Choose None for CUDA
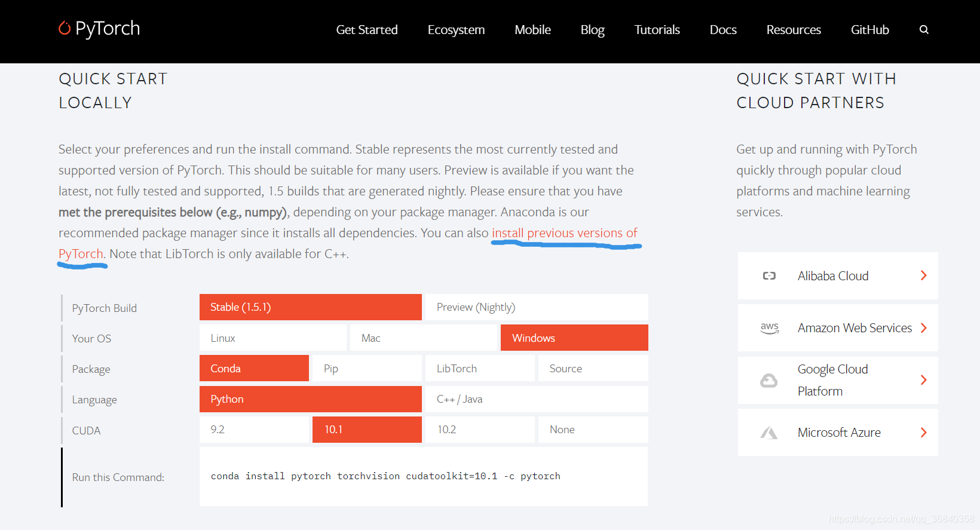This screenshot has height=530, width=980. (593, 430)
